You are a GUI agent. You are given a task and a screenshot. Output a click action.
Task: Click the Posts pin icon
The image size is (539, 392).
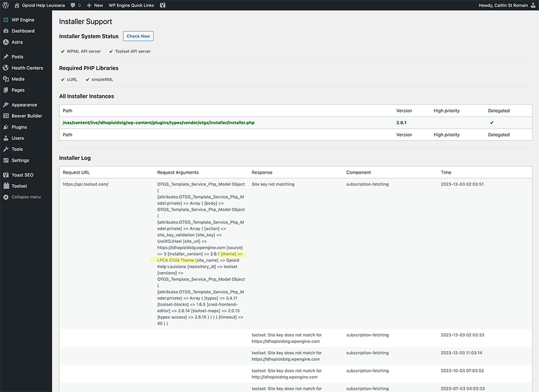click(x=5, y=57)
